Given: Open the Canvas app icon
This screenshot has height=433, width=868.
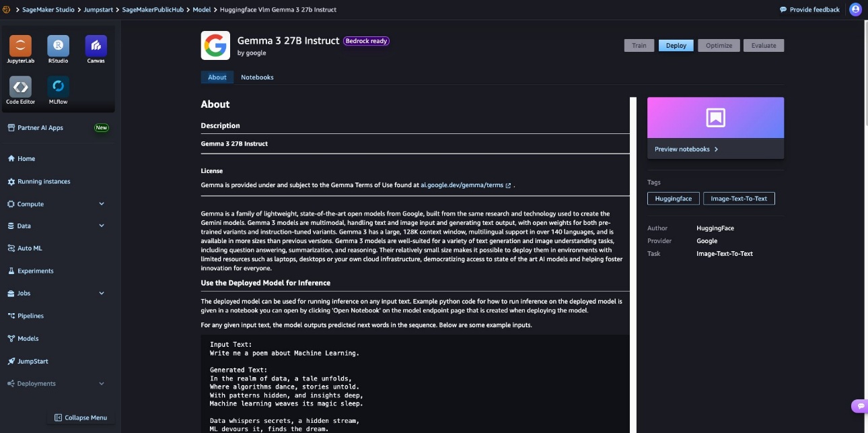Looking at the screenshot, I should [96, 46].
